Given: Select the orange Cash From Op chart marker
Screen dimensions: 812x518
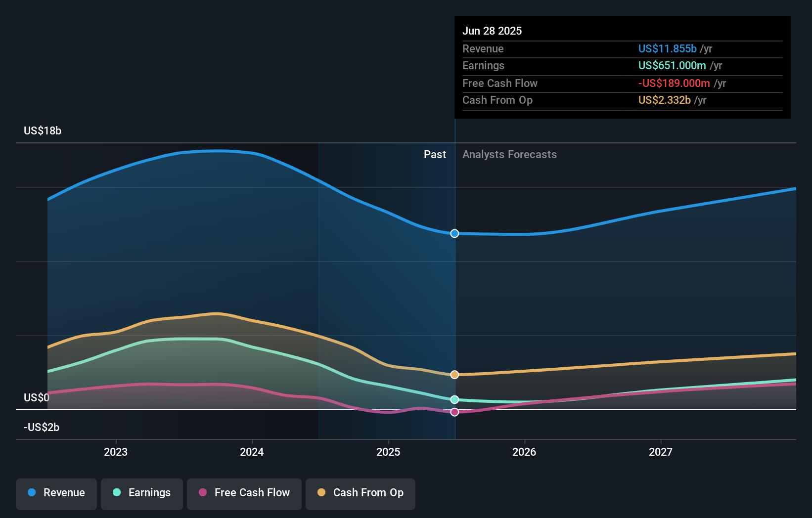Looking at the screenshot, I should tap(454, 375).
